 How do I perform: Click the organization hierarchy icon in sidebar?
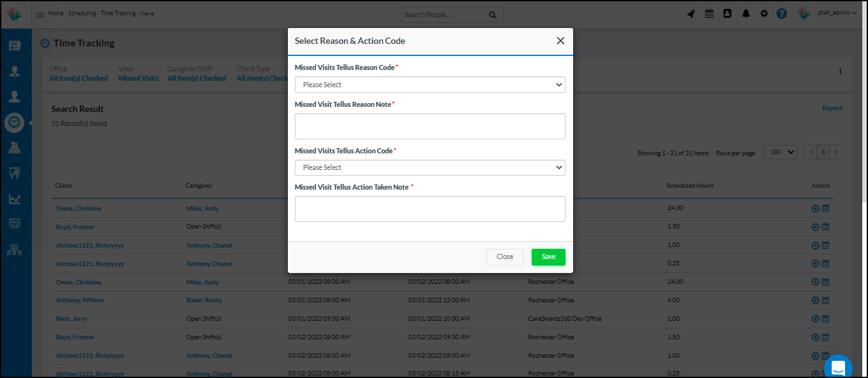[x=14, y=249]
